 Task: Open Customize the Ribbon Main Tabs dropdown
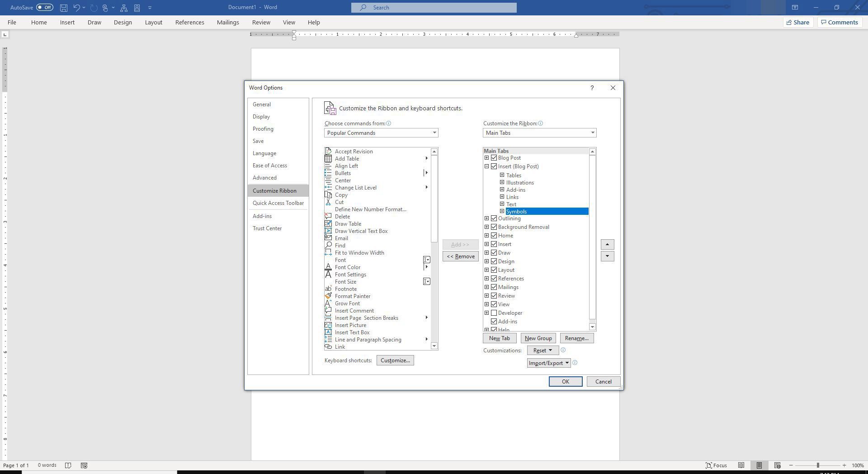point(539,133)
